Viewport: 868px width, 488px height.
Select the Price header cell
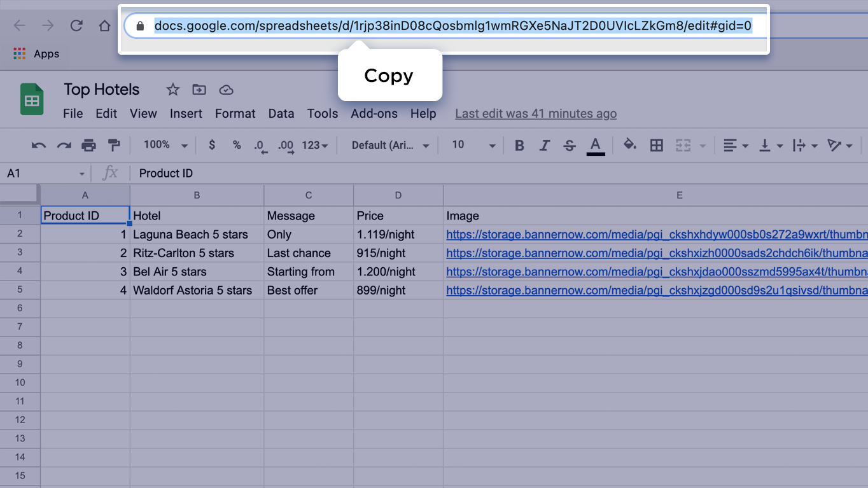click(398, 216)
